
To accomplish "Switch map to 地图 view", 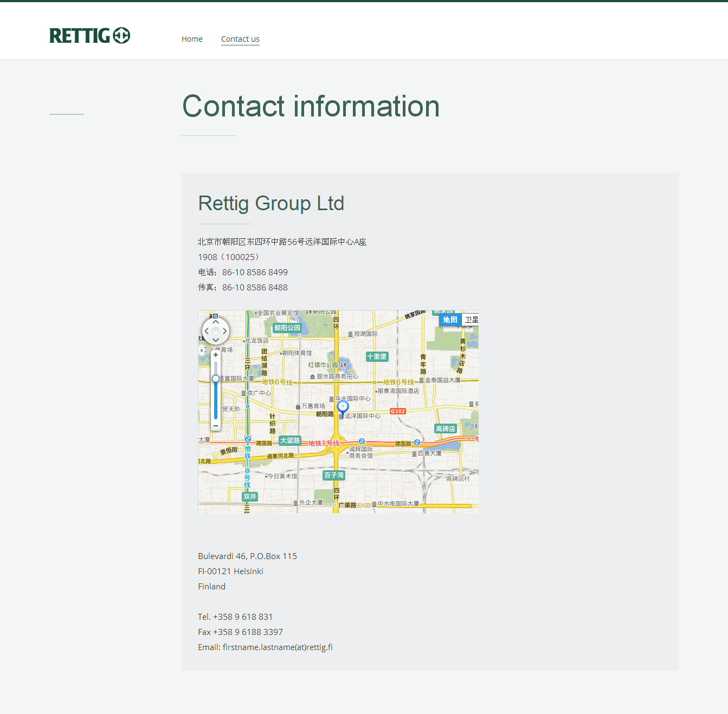I will (x=450, y=320).
